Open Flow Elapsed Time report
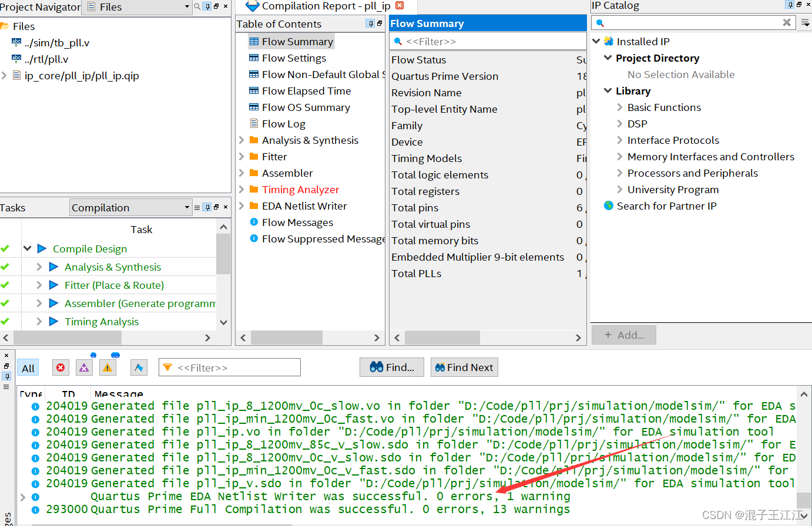This screenshot has height=526, width=812. 306,90
